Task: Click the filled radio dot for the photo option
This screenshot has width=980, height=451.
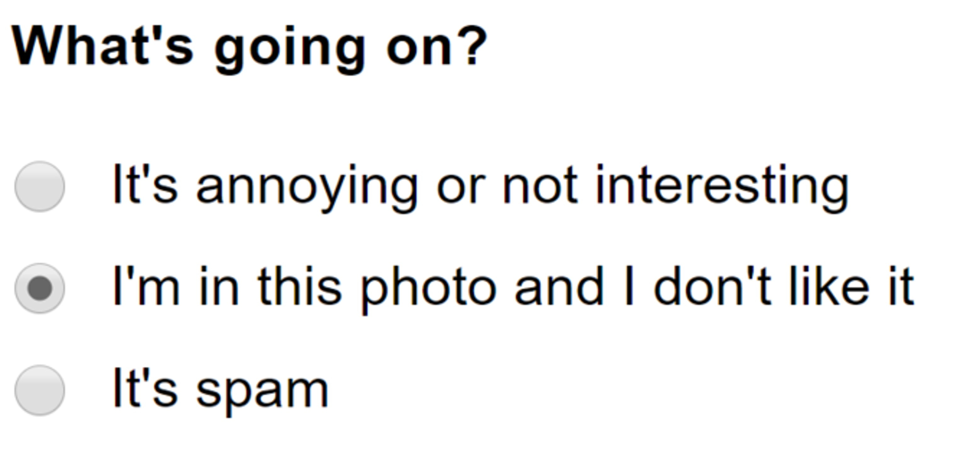Action: click(x=40, y=288)
